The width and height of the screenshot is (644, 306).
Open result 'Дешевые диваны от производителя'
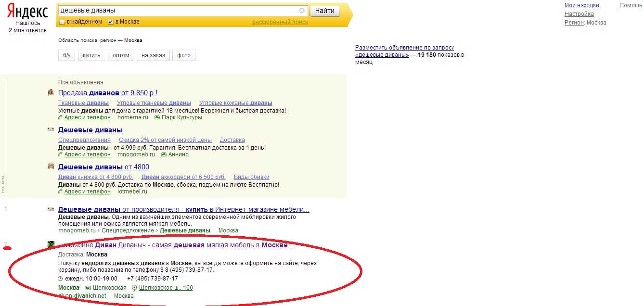(183, 209)
